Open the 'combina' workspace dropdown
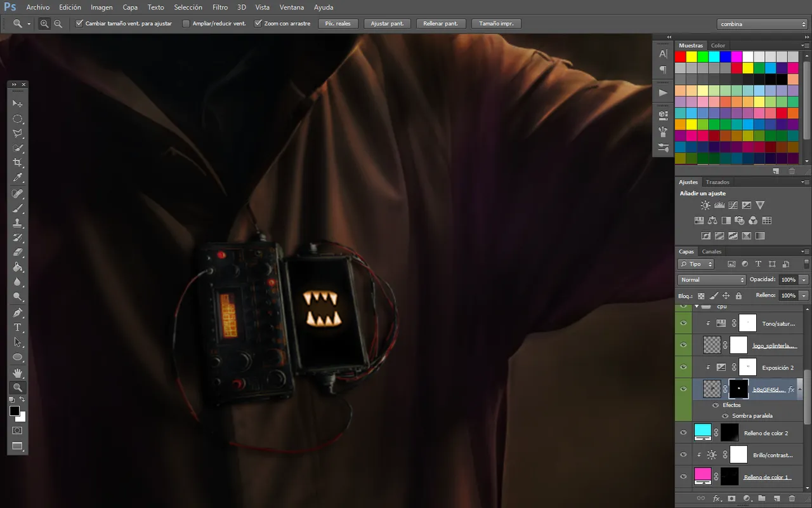 click(763, 24)
